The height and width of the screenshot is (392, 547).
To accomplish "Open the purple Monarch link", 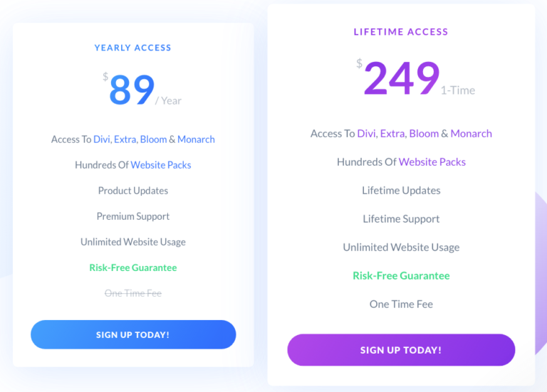I will pyautogui.click(x=471, y=134).
